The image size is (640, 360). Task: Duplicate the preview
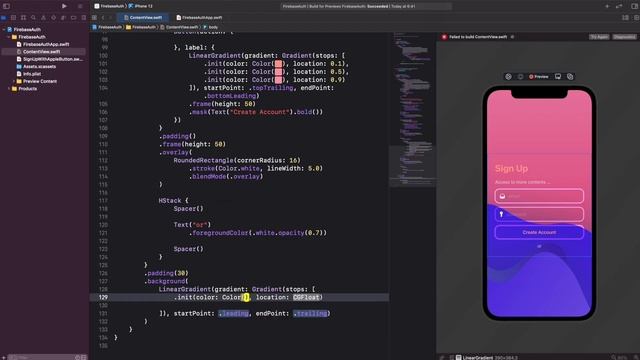pos(570,77)
